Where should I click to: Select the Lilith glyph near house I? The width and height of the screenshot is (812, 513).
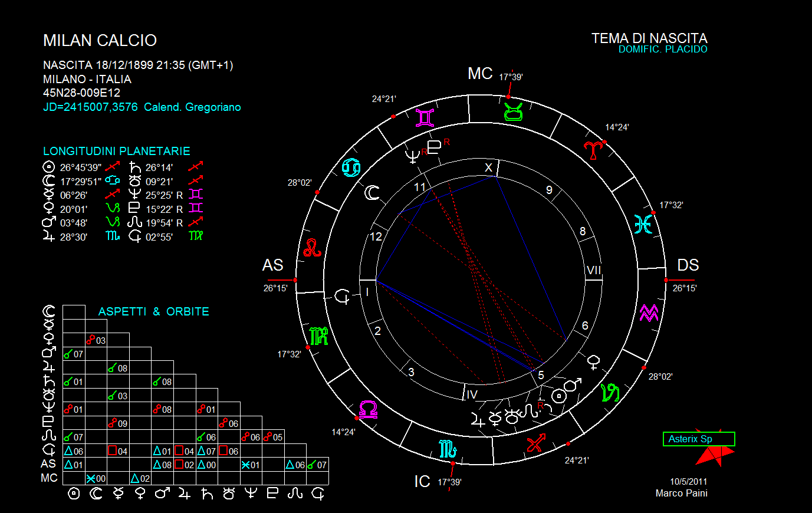point(342,296)
